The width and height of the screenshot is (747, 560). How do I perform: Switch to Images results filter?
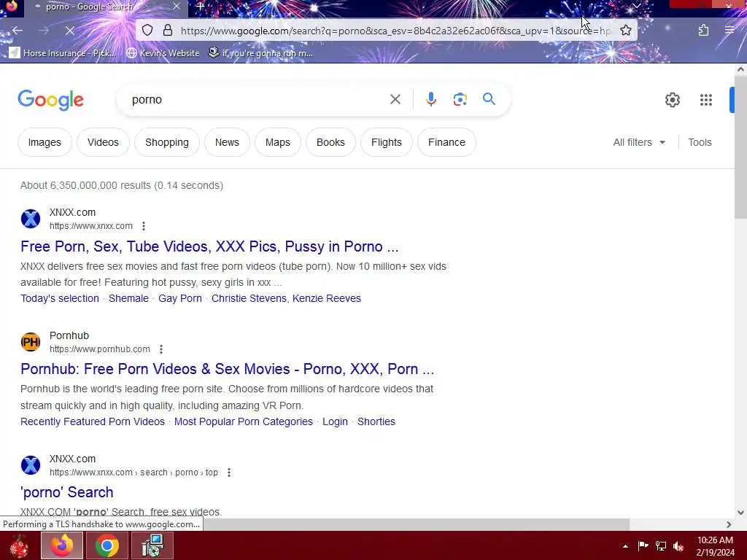click(44, 142)
